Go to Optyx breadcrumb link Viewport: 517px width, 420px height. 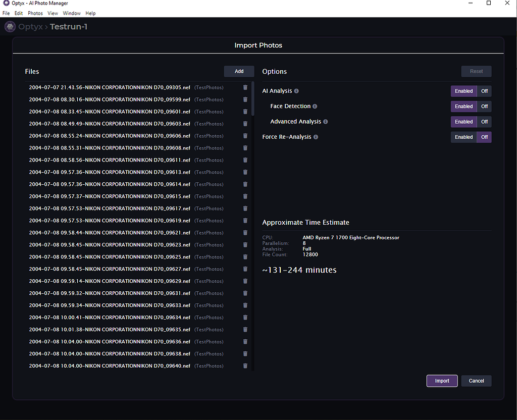pyautogui.click(x=30, y=27)
